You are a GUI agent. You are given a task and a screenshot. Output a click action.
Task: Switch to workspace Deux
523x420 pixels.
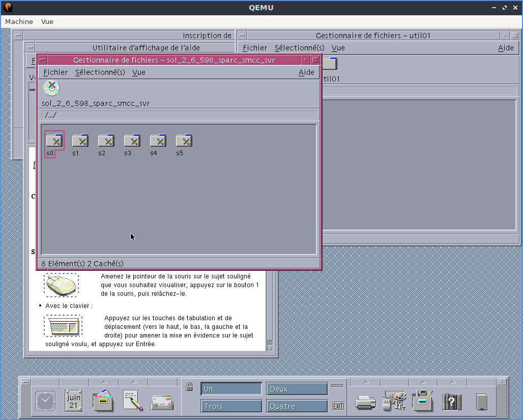click(x=297, y=389)
